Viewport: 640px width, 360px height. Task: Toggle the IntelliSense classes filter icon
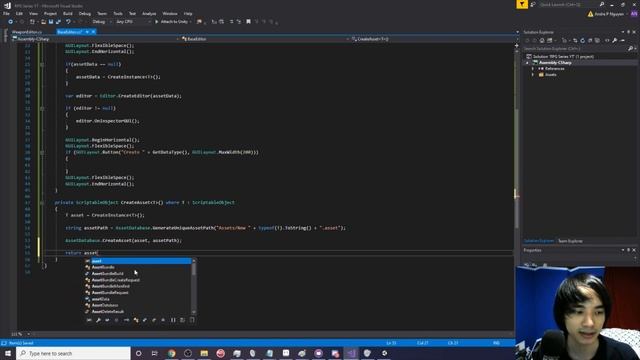click(x=136, y=320)
